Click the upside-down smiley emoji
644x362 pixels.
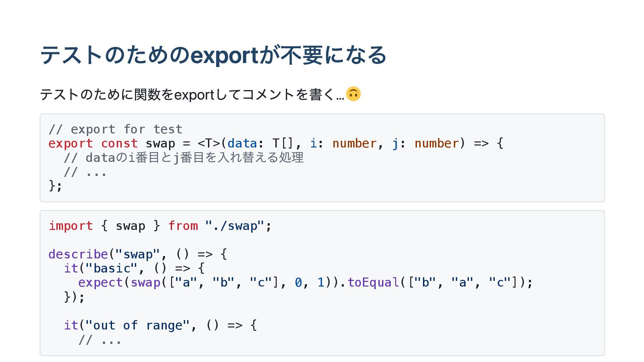353,94
